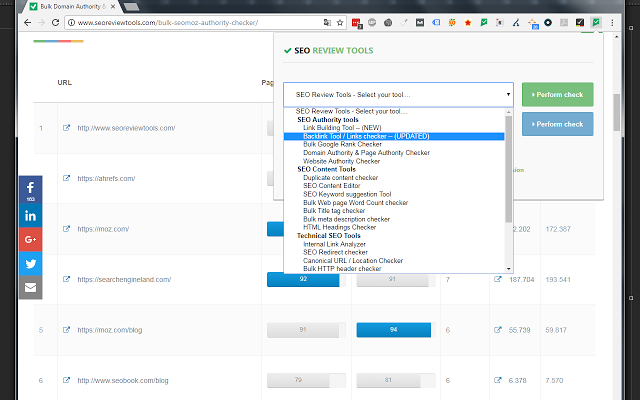Viewport: 640px width, 400px height.
Task: Click the red star extension icon
Action: [468, 22]
